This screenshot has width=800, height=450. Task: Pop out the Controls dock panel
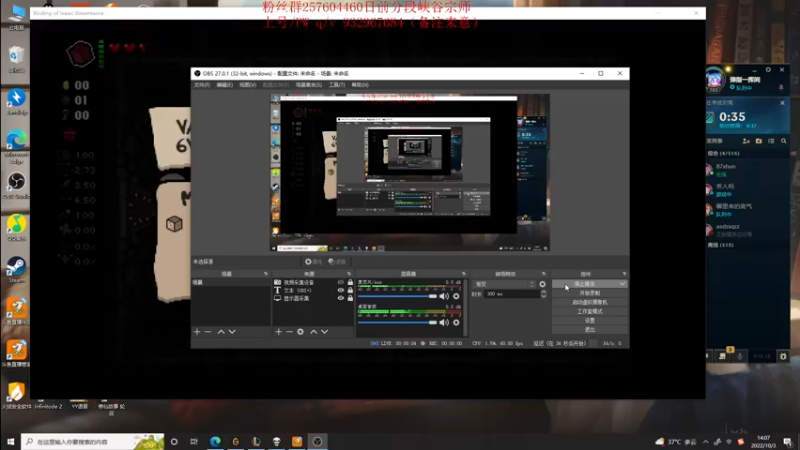[624, 274]
